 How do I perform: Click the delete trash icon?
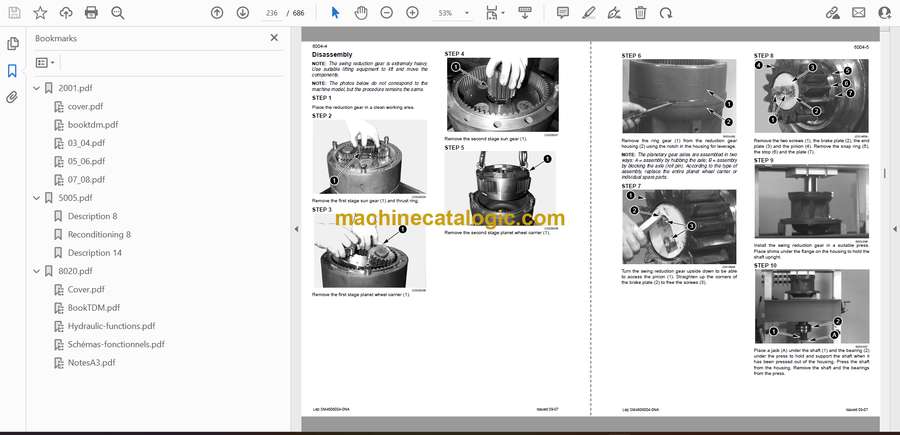click(641, 13)
